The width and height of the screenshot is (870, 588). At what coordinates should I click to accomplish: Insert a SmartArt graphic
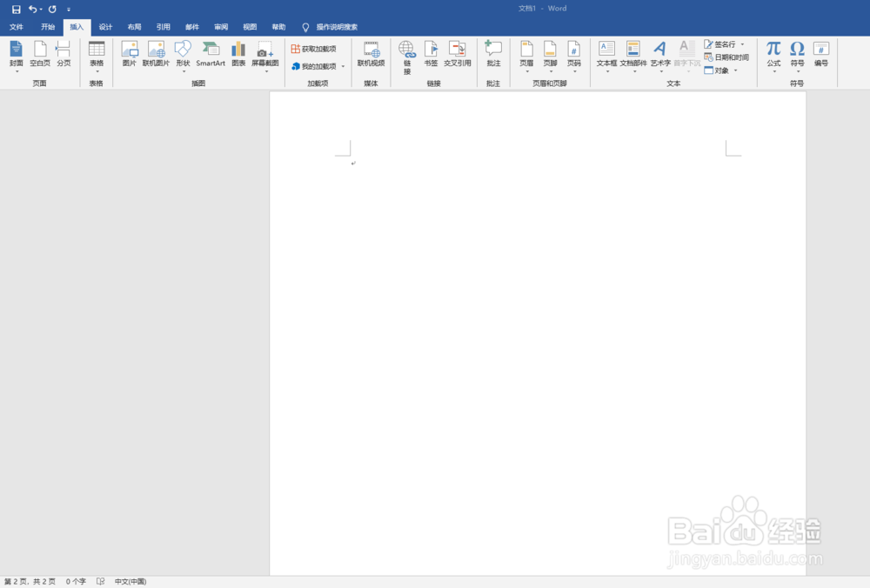(x=211, y=54)
